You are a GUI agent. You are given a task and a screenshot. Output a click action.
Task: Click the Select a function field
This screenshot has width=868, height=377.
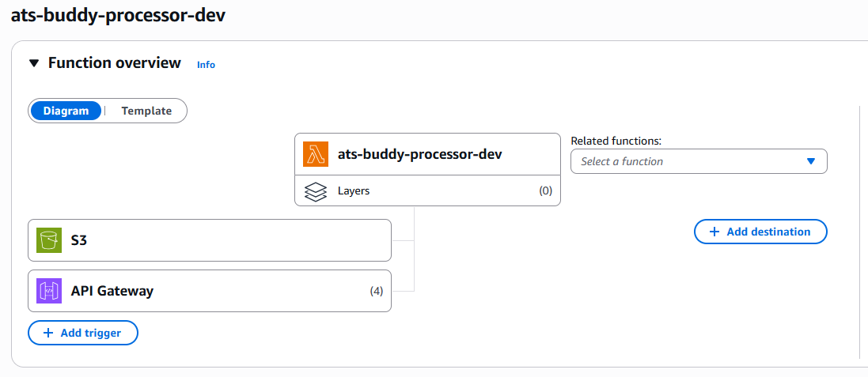(x=688, y=161)
